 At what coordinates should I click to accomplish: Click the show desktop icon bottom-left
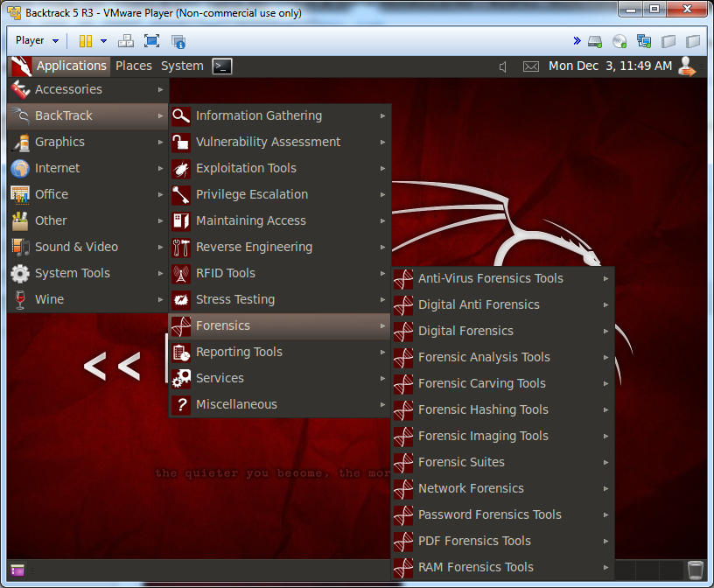click(x=17, y=570)
